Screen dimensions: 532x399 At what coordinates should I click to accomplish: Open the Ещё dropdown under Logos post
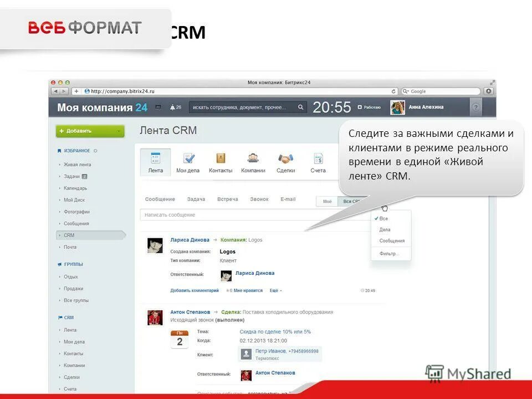(276, 290)
